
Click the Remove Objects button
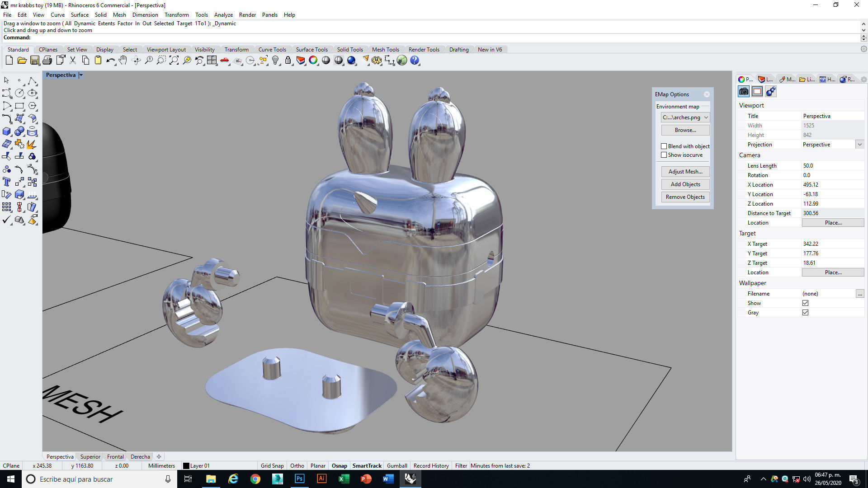point(685,197)
